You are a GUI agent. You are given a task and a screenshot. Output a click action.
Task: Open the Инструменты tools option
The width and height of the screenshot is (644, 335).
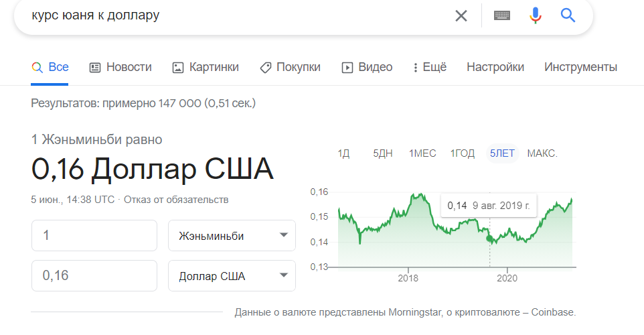580,67
